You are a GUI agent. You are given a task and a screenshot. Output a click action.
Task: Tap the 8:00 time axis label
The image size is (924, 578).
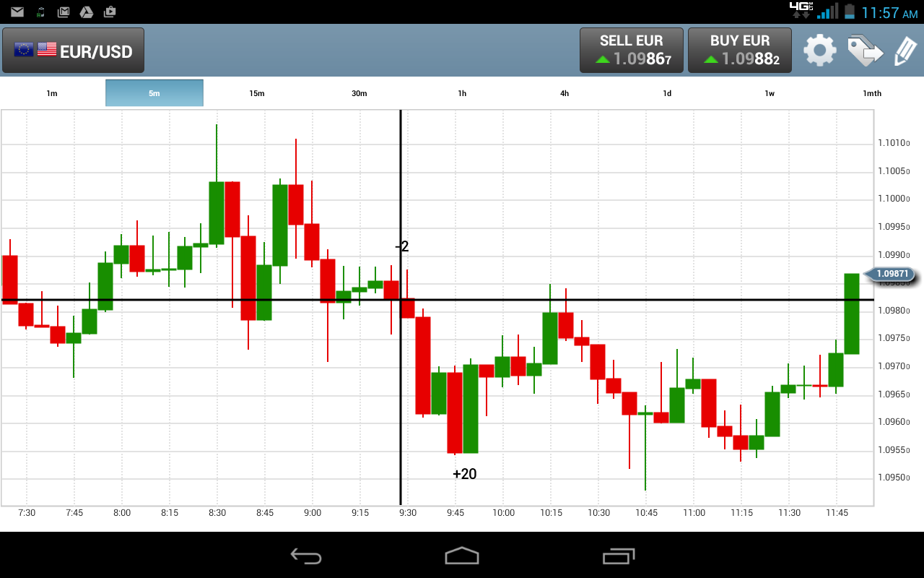122,513
